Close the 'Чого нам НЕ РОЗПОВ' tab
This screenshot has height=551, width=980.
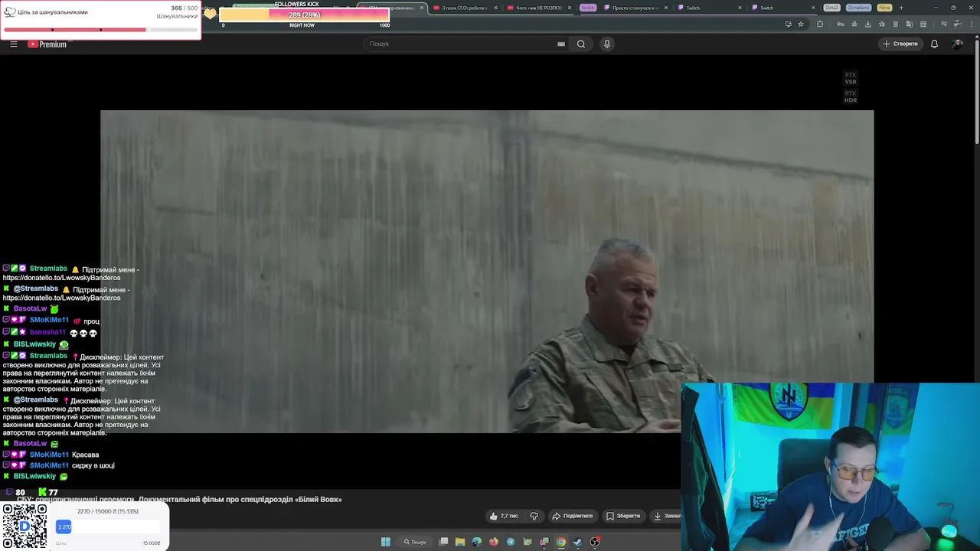(570, 8)
